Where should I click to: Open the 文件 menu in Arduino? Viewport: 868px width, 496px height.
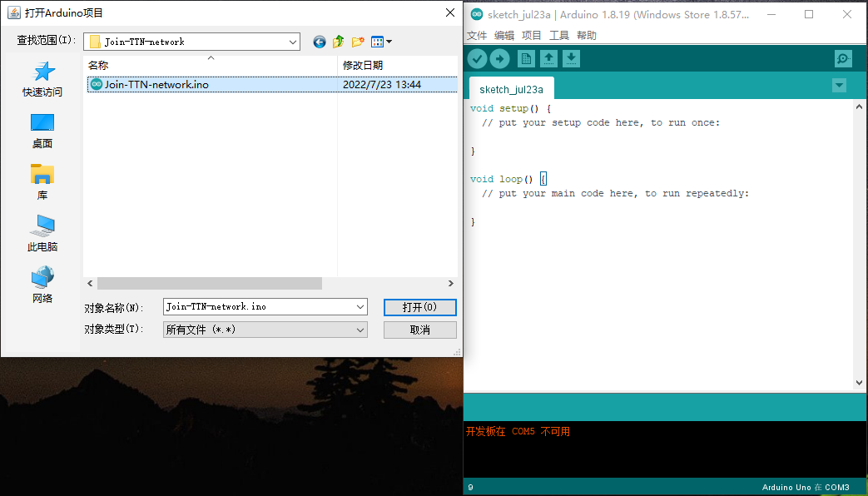point(477,36)
